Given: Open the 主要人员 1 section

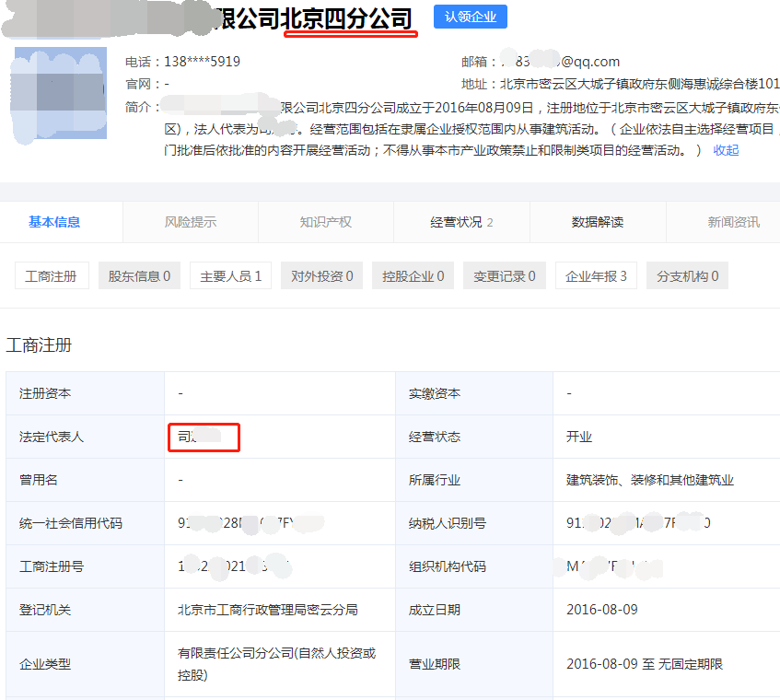Looking at the screenshot, I should 230,276.
